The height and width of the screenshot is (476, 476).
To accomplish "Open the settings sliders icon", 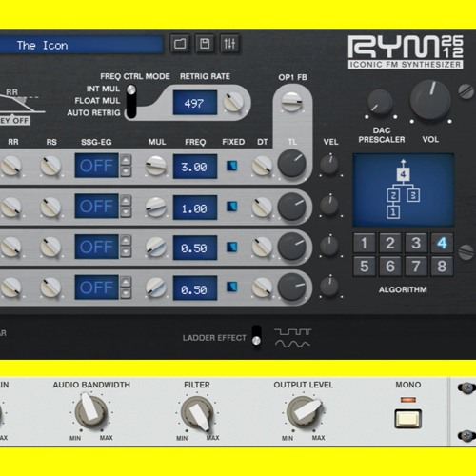I will (229, 44).
